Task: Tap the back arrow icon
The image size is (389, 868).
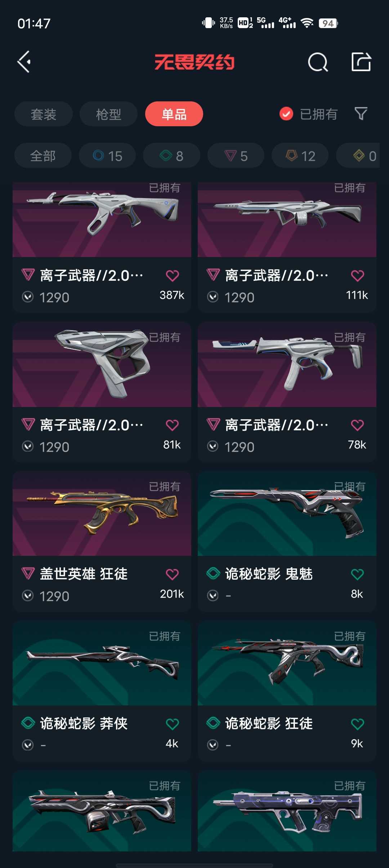Action: pos(24,62)
